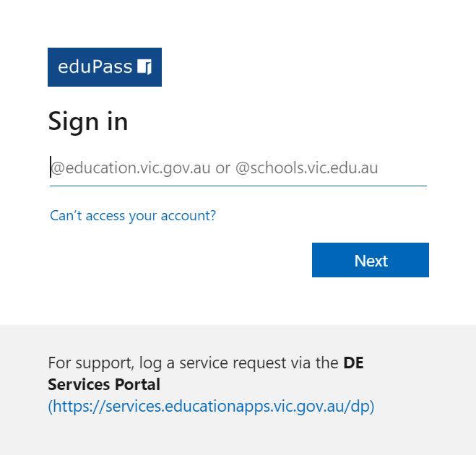Click the grey support footer panel
476x455 pixels.
[238, 390]
